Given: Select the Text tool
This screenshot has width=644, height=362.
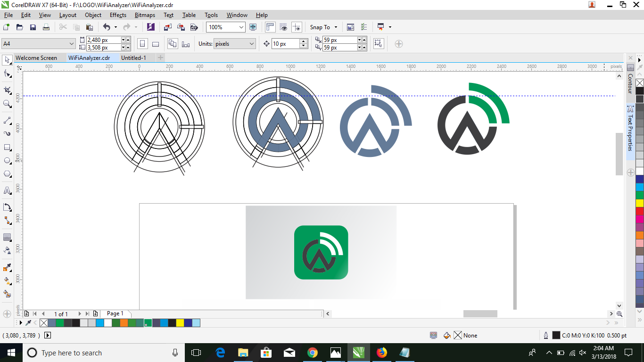Looking at the screenshot, I should 7,191.
